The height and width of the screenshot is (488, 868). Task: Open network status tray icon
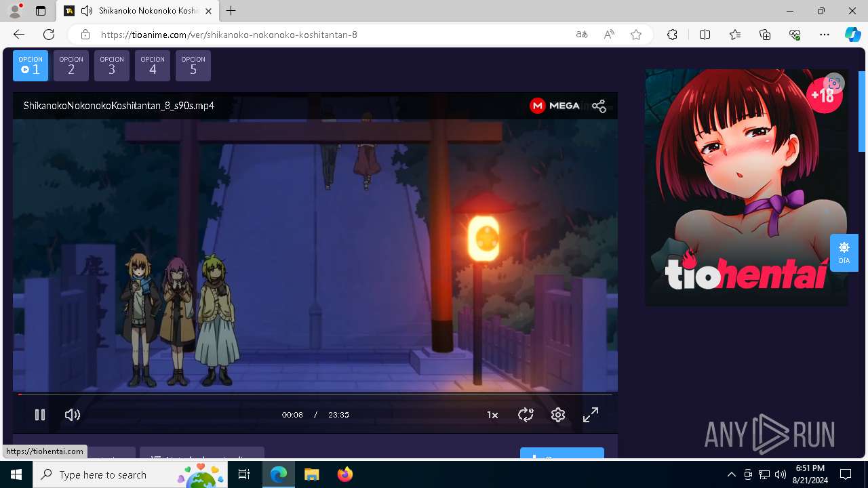coord(764,474)
